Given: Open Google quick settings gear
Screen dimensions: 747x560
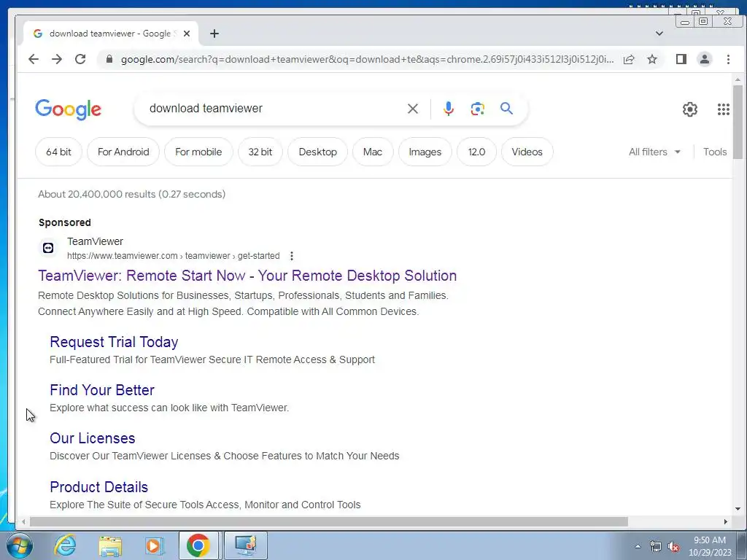Looking at the screenshot, I should pos(690,109).
